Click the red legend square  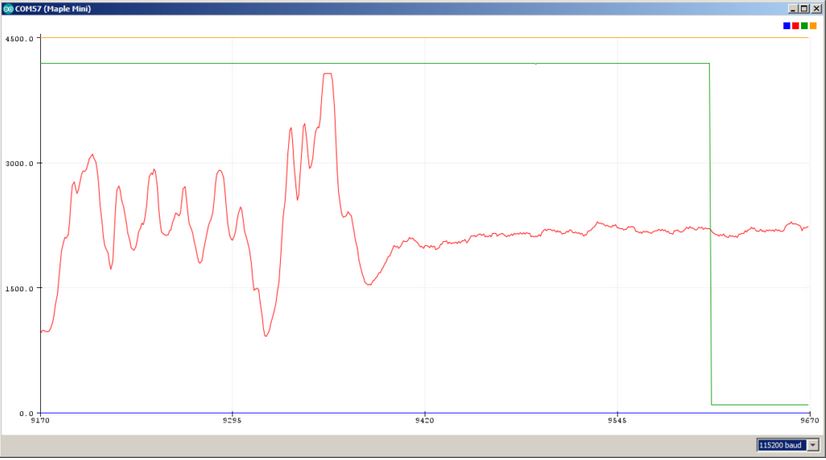tap(796, 25)
